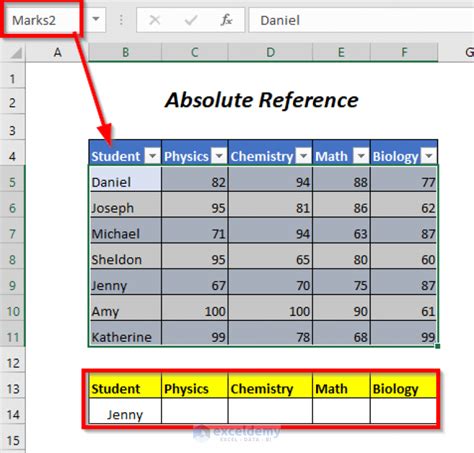Select column D header
This screenshot has height=453, width=474.
270,52
